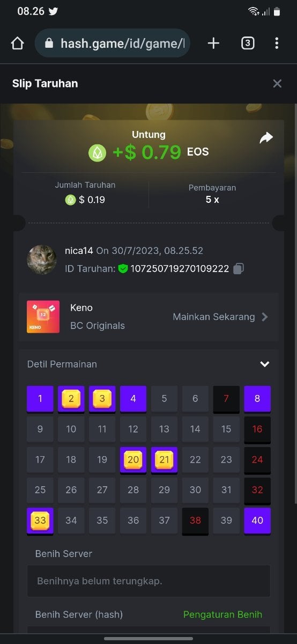Viewport: 297px width, 644px height.
Task: Collapse the Detil Permainan section
Action: [x=264, y=364]
